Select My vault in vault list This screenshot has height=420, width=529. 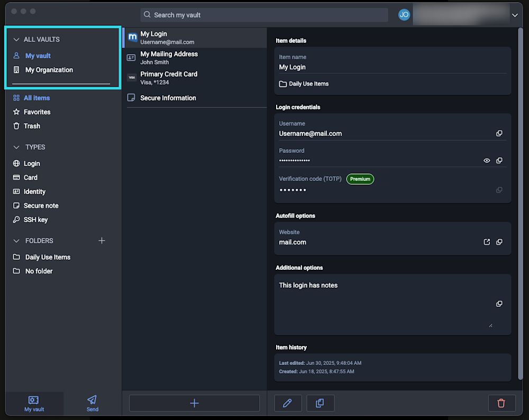tap(38, 56)
